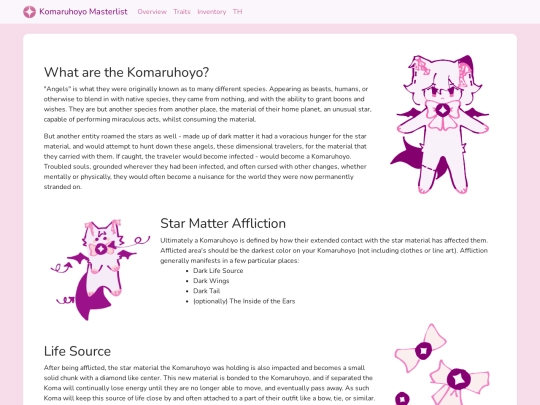Click the flying Komaruhoyo affliction illustration
The image size is (540, 405).
pos(100,270)
